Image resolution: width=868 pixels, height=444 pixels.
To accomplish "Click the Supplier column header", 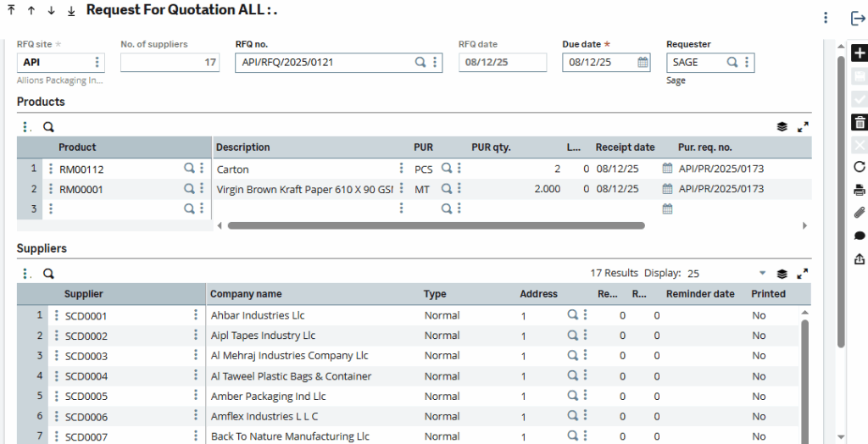I will pos(84,294).
